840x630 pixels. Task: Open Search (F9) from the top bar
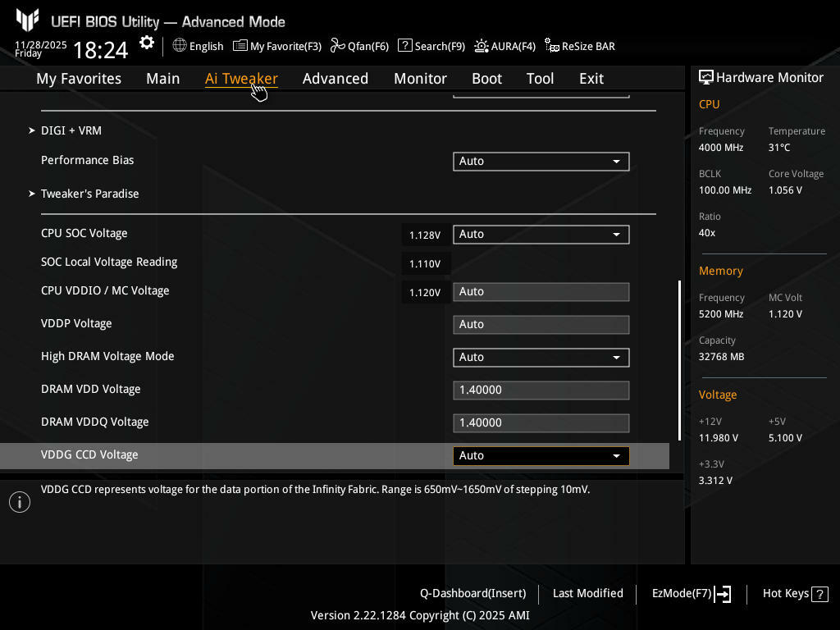tap(404, 46)
